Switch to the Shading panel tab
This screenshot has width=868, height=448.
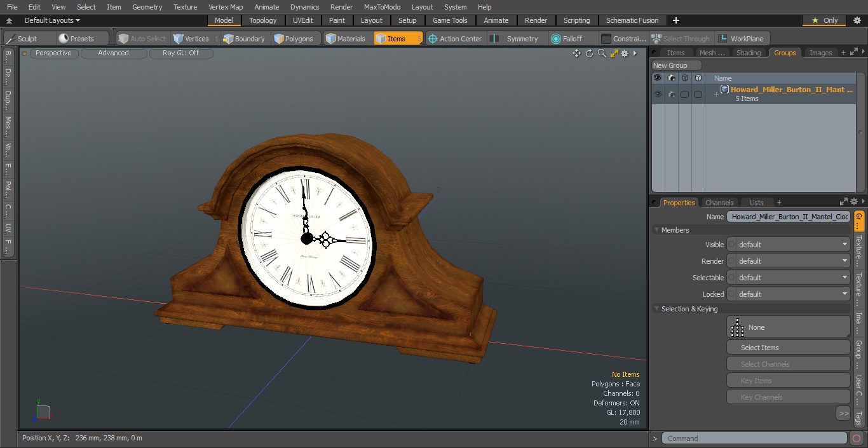[749, 53]
